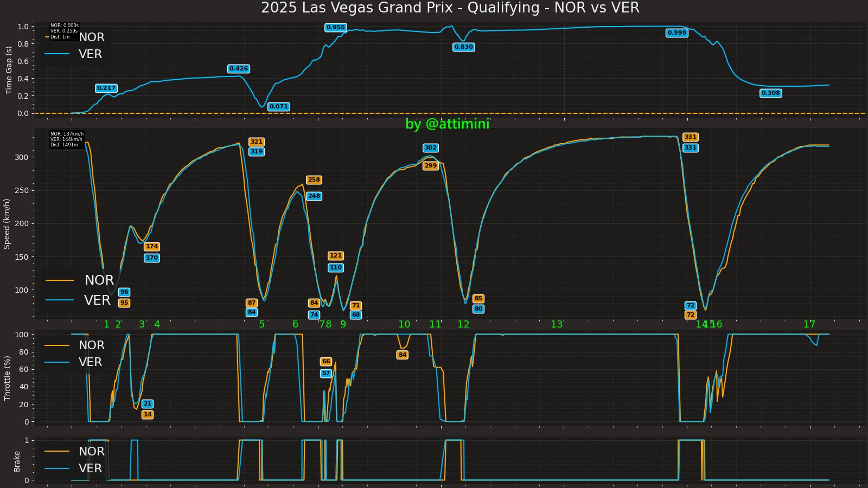The image size is (868, 488).
Task: Click the orange 321 speed label
Action: click(x=257, y=142)
